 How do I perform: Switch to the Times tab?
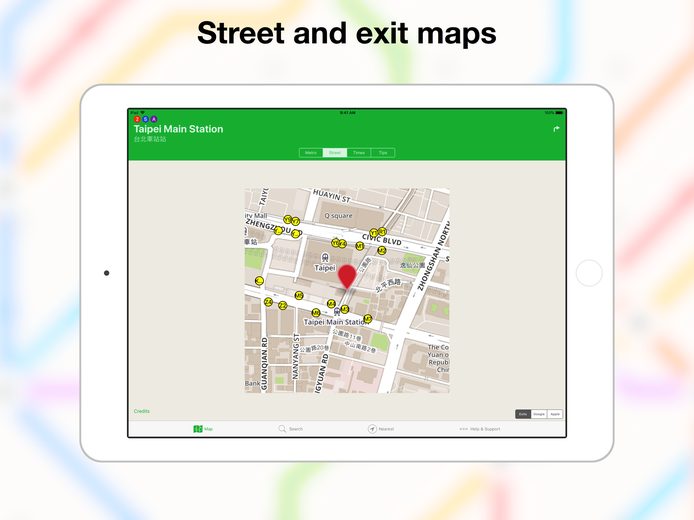[359, 153]
